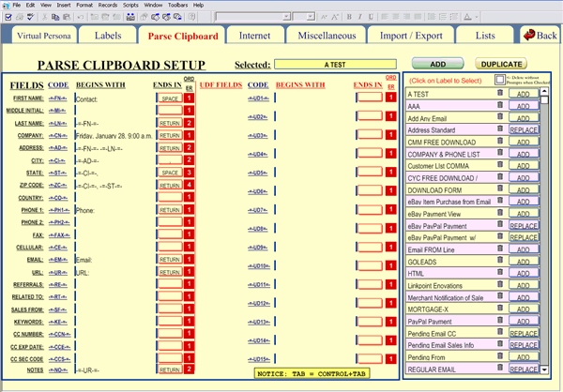Click the list scrollbar up arrow
This screenshot has width=563, height=392.
544,91
